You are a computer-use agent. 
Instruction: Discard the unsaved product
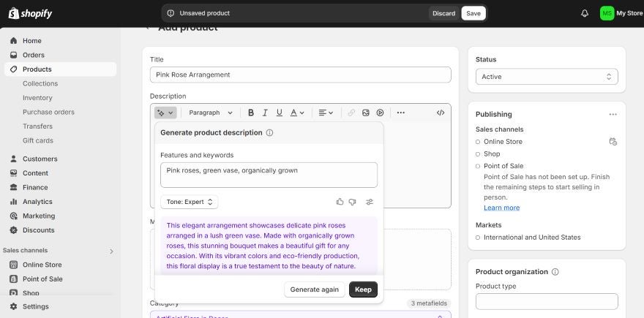444,13
